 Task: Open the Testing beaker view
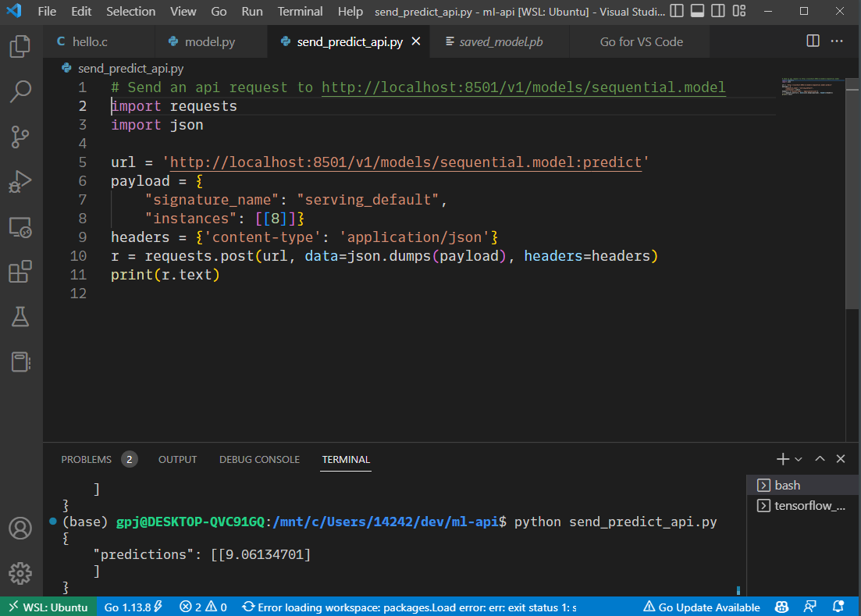tap(20, 317)
